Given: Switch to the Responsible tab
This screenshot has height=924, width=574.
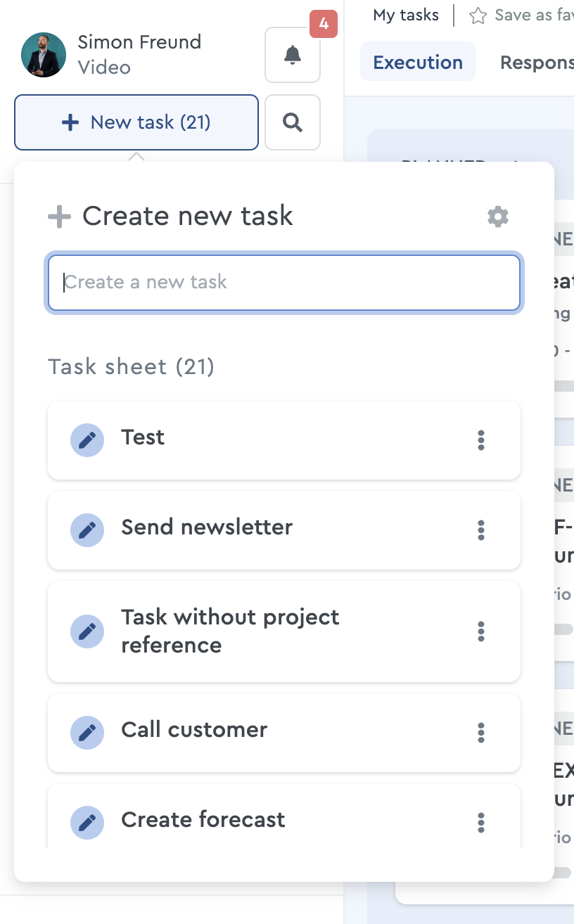Looking at the screenshot, I should [537, 62].
